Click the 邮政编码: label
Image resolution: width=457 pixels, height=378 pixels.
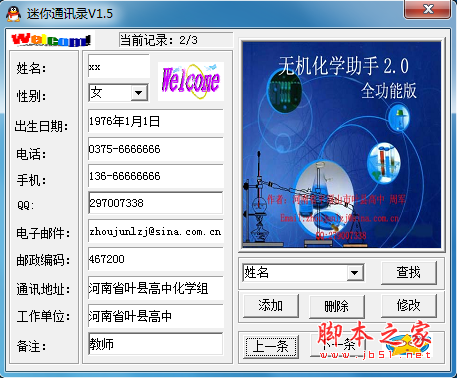pyautogui.click(x=43, y=260)
